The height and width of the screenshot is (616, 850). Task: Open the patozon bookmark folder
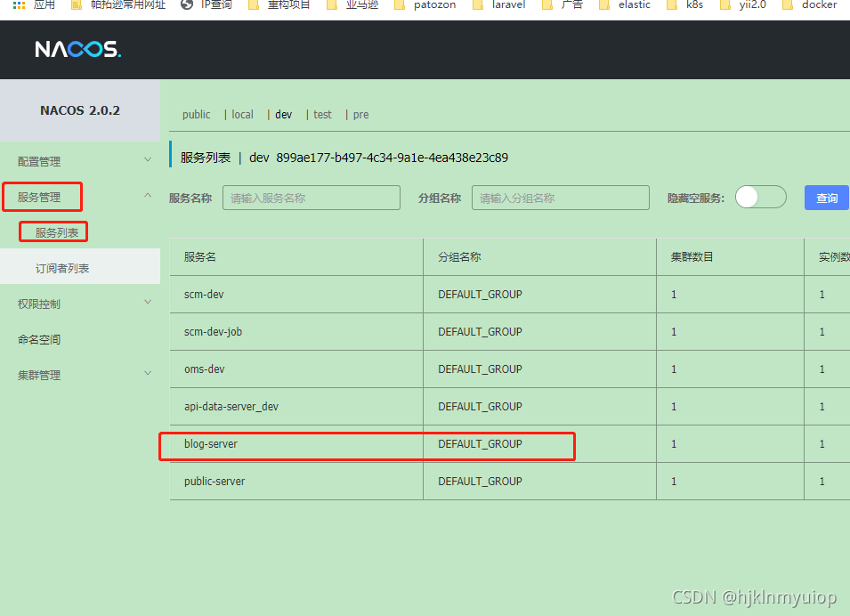425,4
